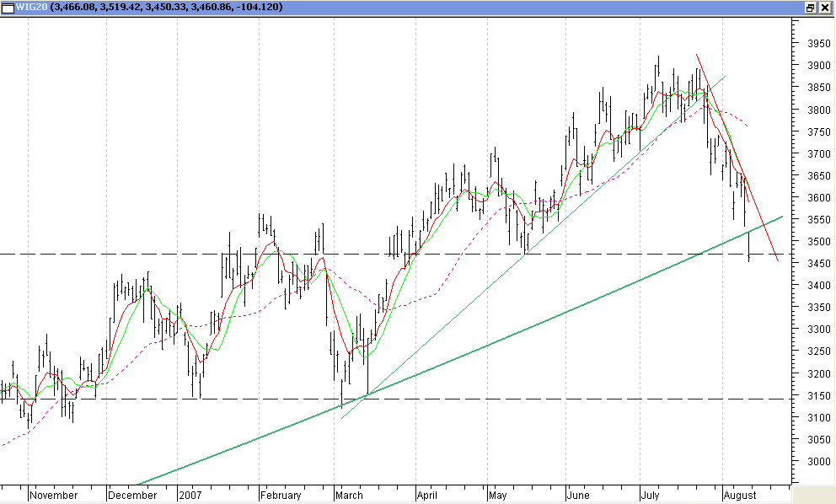Click the 3300 price label
This screenshot has height=504, width=836.
tap(818, 330)
